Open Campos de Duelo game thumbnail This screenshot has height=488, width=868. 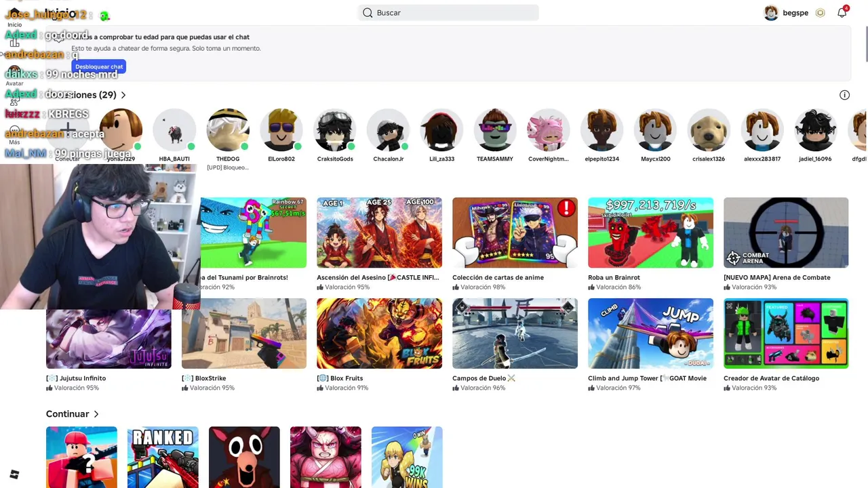[x=515, y=333]
